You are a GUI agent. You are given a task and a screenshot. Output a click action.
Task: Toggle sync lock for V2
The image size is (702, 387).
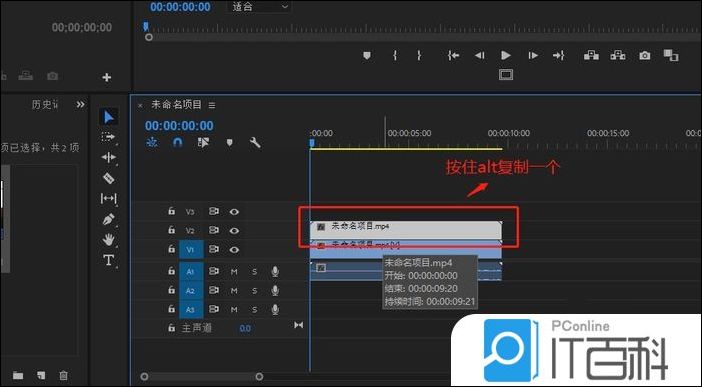point(214,230)
